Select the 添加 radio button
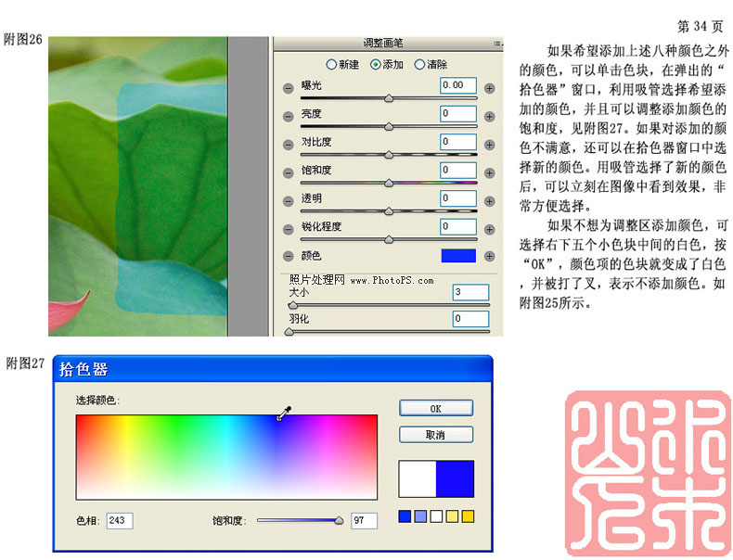 coord(376,65)
